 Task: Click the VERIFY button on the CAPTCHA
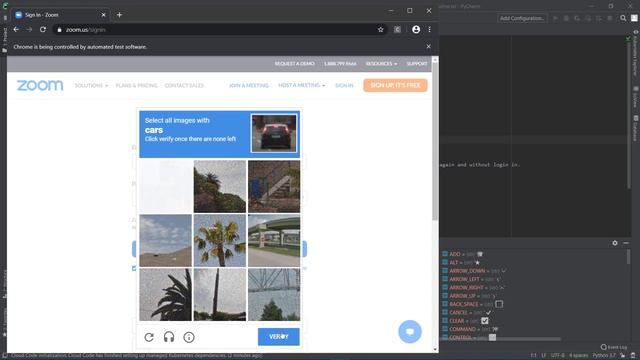click(x=278, y=337)
